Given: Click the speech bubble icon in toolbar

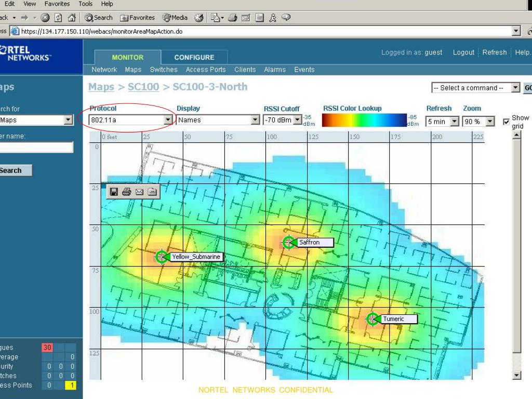Looking at the screenshot, I should pos(286,17).
